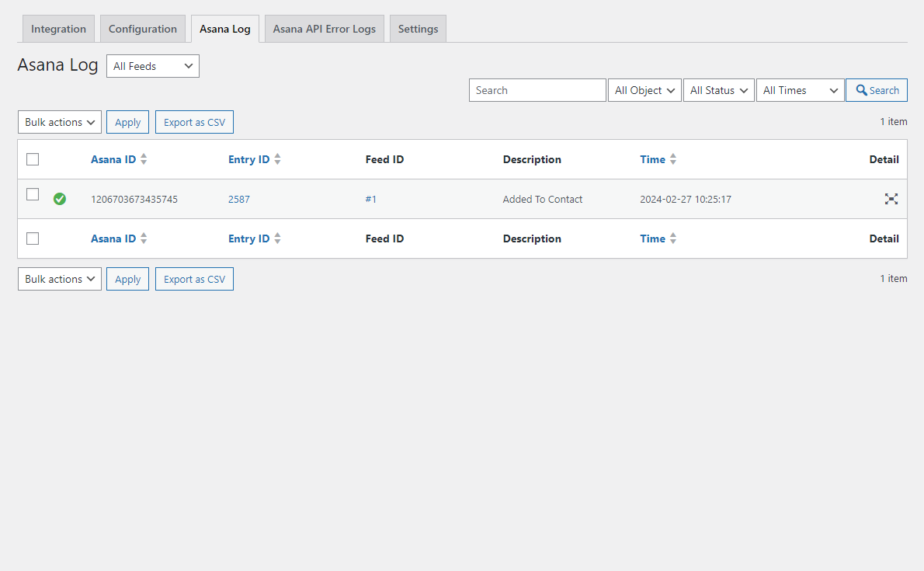The height and width of the screenshot is (571, 924).
Task: Click sort arrows beside bottom Asana ID header
Action: pos(144,238)
